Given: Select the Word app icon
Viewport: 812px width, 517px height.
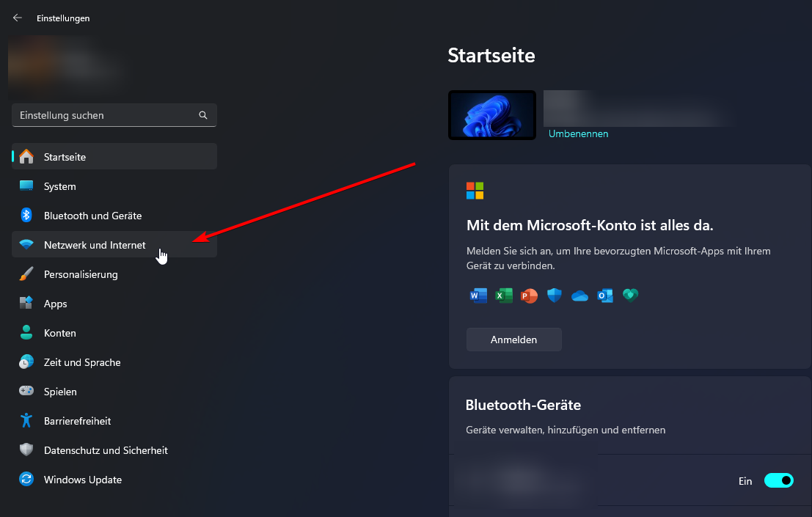Looking at the screenshot, I should pyautogui.click(x=478, y=296).
